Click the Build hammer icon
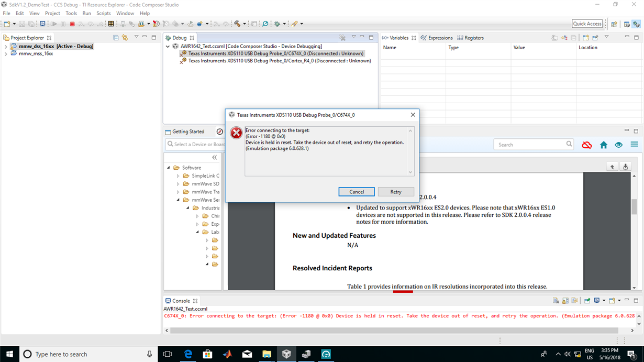Image resolution: width=644 pixels, height=362 pixels. 237,24
